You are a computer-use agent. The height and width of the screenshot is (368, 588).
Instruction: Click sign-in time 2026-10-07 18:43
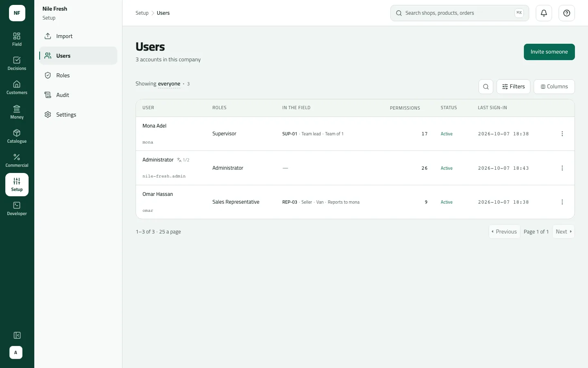point(503,168)
